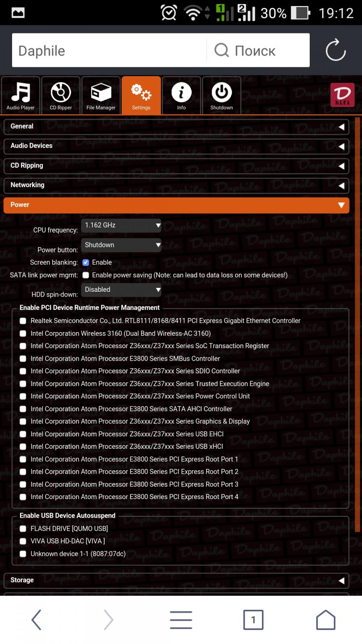Screen dimensions: 362x644
Task: Expand the Storage section
Action: tap(176, 580)
